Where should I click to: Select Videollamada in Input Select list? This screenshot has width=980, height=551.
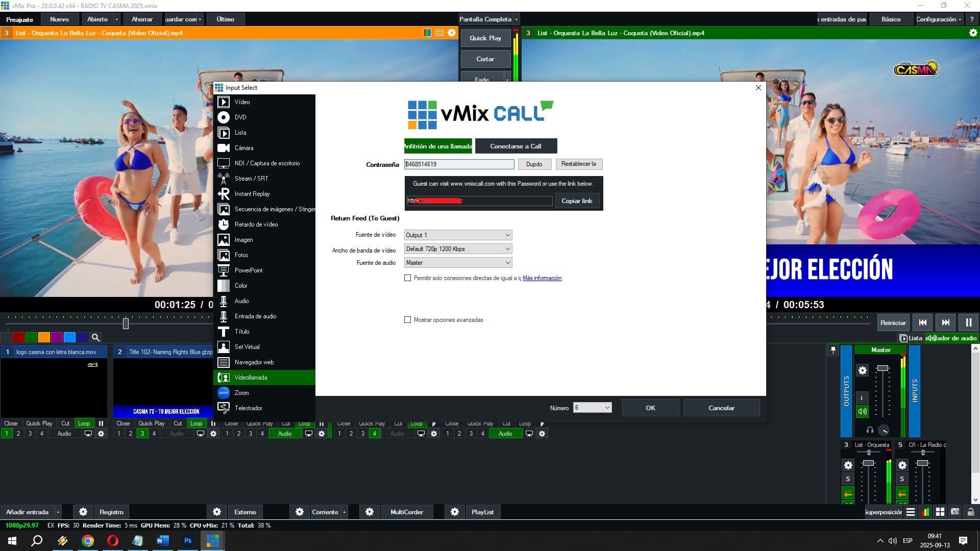point(264,378)
